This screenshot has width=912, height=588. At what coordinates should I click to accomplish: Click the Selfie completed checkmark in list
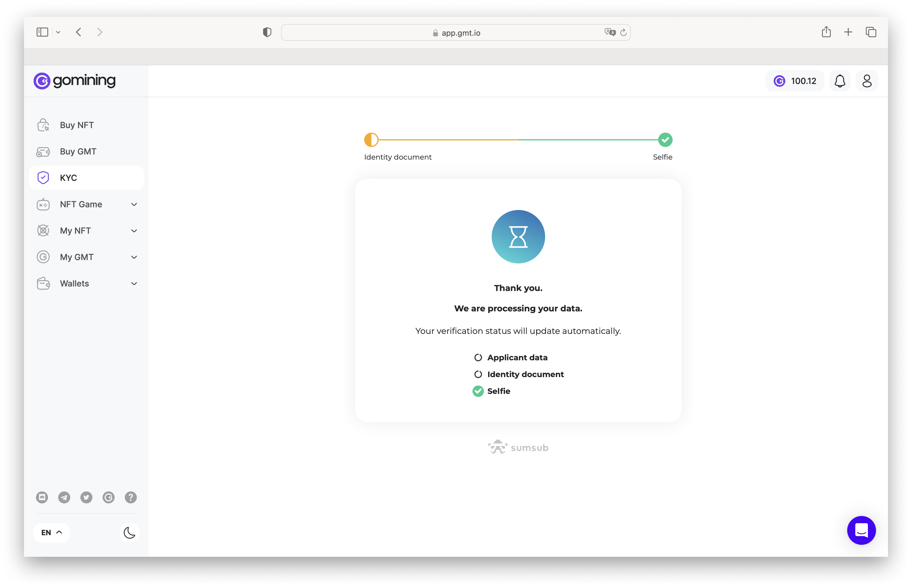point(478,391)
